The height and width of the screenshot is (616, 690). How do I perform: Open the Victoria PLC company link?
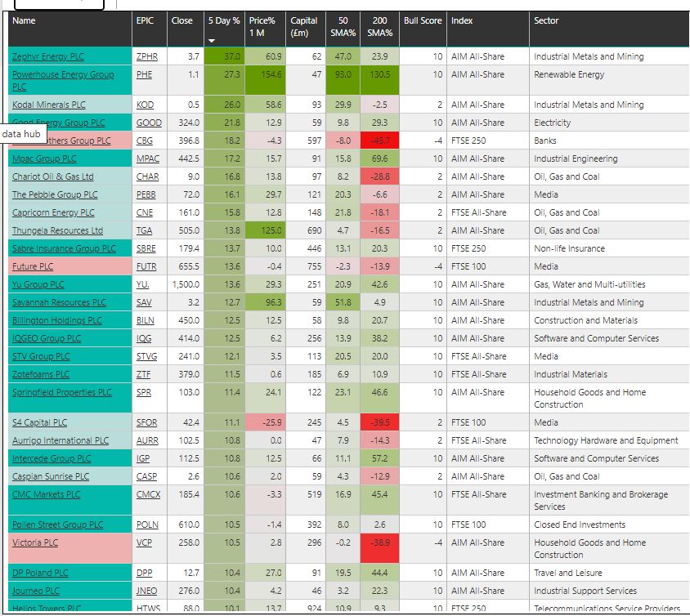pos(35,542)
